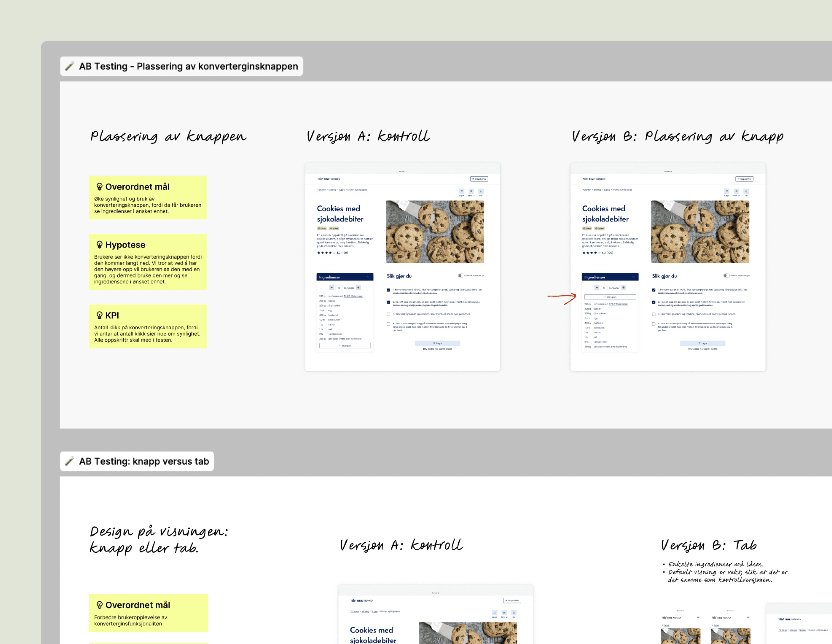The height and width of the screenshot is (644, 832).
Task: Click lightbulb icon on Hypotese note
Action: coord(99,244)
